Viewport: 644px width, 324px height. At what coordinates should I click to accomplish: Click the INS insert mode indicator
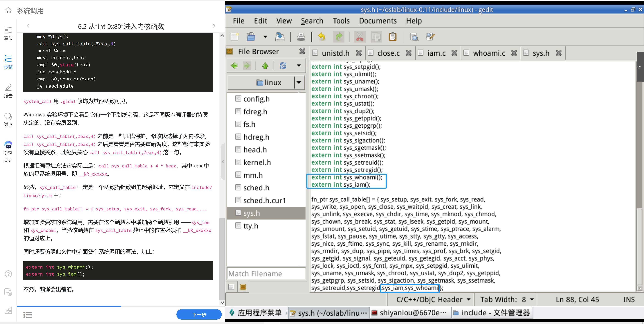629,299
